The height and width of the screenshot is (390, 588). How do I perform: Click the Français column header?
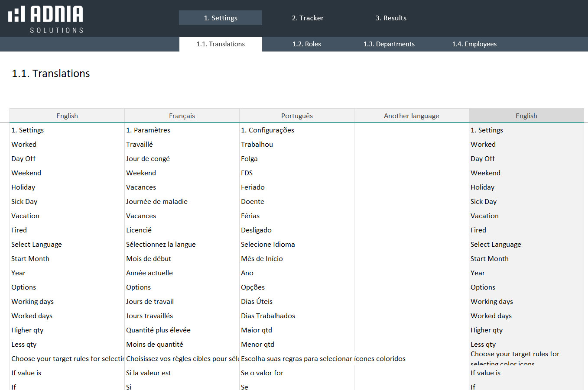(x=182, y=116)
